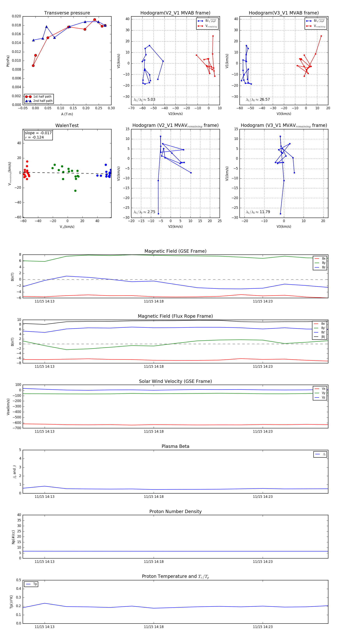
Task: Select the "Magnetic Field (GSE Frame)" title
Action: (x=175, y=251)
